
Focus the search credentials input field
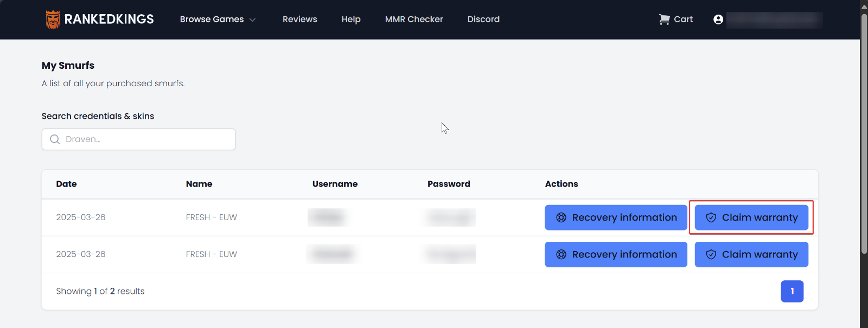pos(146,139)
